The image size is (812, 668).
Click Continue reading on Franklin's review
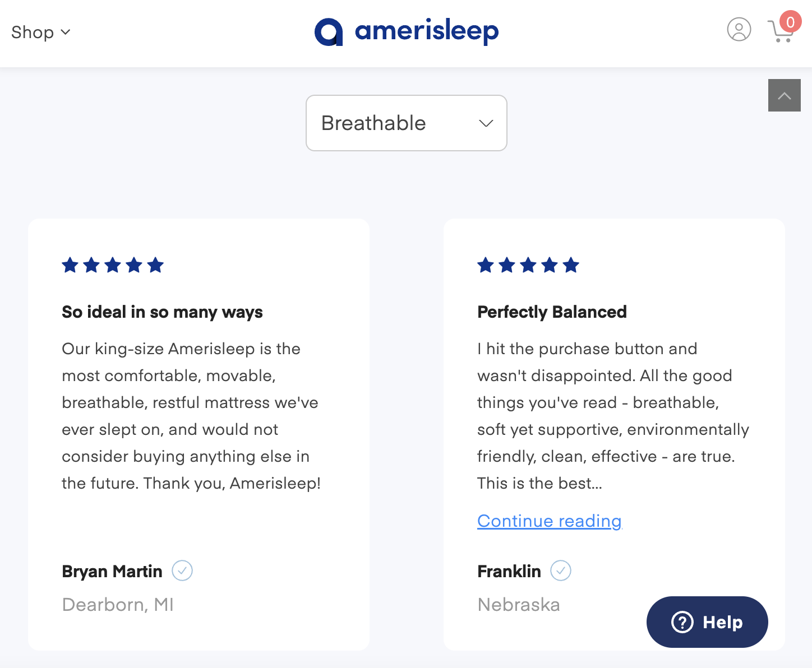click(x=549, y=521)
